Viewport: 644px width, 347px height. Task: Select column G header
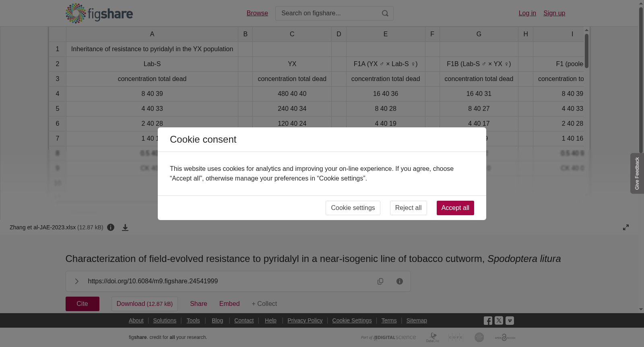coord(479,34)
